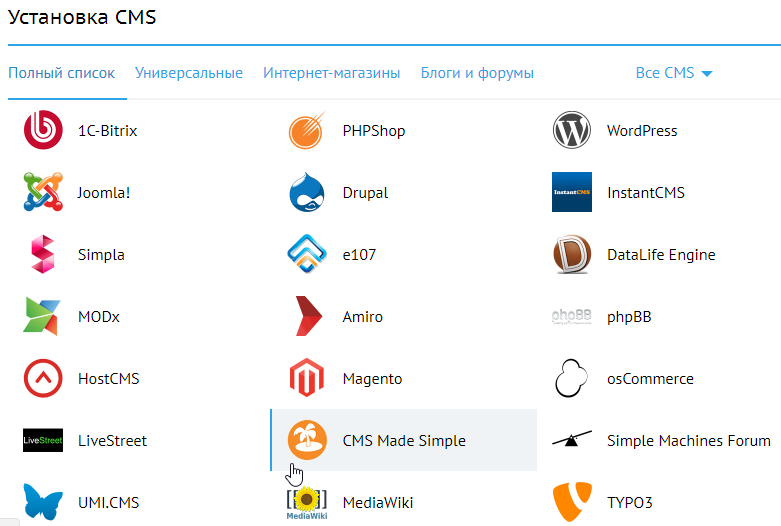Click the Drupal blue drop icon

tap(307, 192)
